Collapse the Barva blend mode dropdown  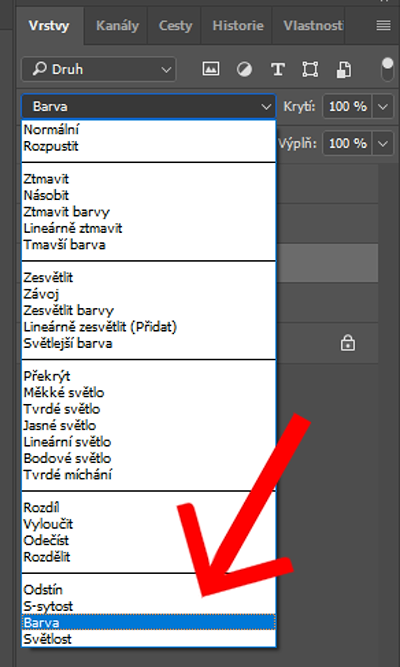coord(149,106)
